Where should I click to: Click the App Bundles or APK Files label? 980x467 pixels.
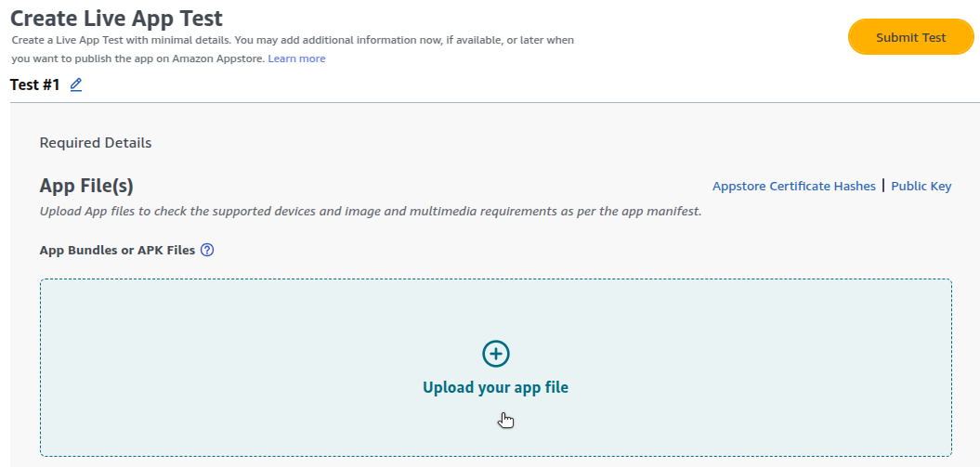[117, 250]
